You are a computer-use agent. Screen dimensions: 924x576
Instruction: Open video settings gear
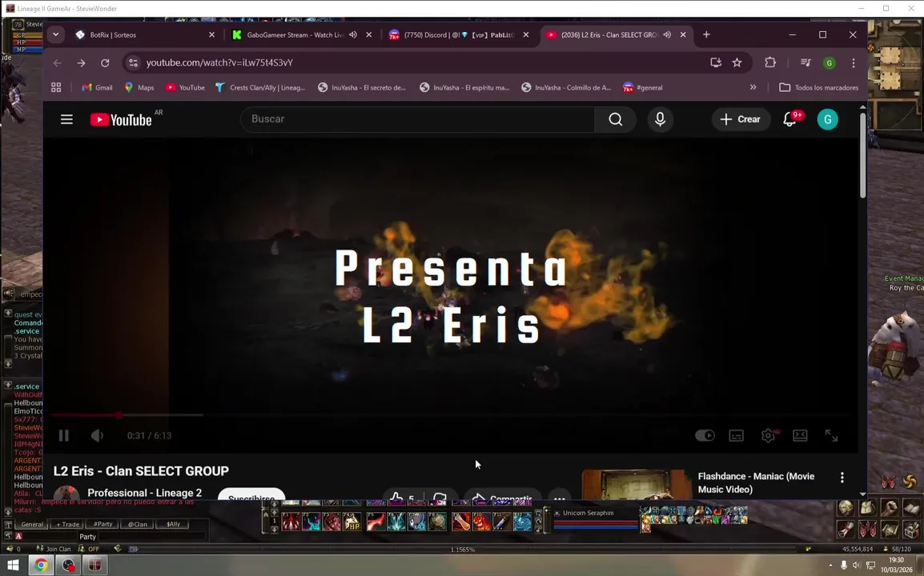coord(768,435)
